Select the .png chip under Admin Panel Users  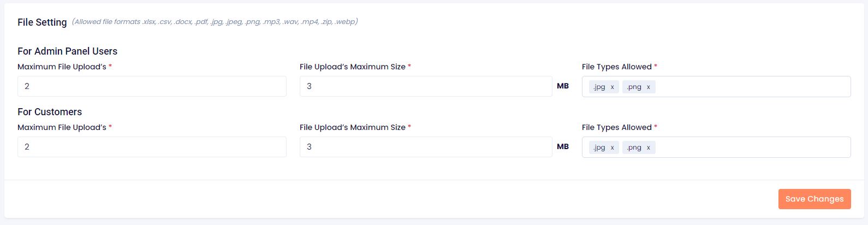coord(634,87)
